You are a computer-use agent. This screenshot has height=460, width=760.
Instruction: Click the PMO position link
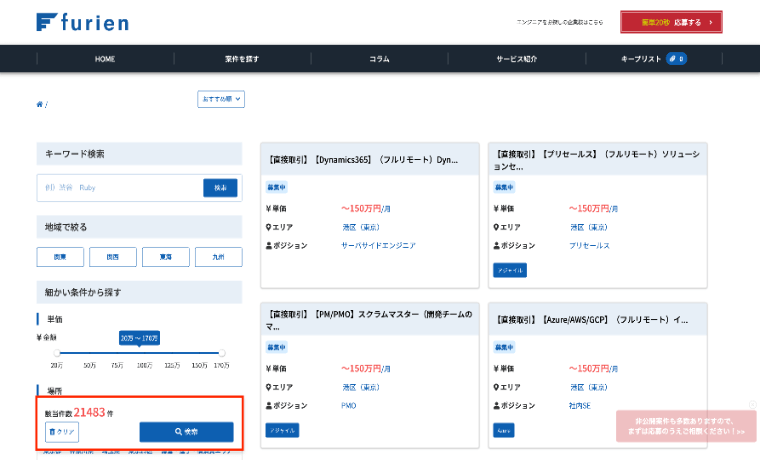coord(348,406)
